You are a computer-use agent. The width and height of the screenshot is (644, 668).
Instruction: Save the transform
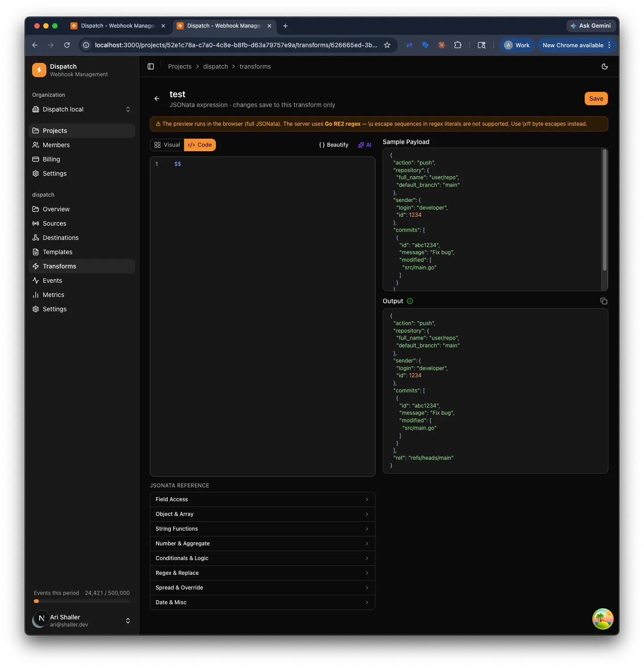point(596,99)
